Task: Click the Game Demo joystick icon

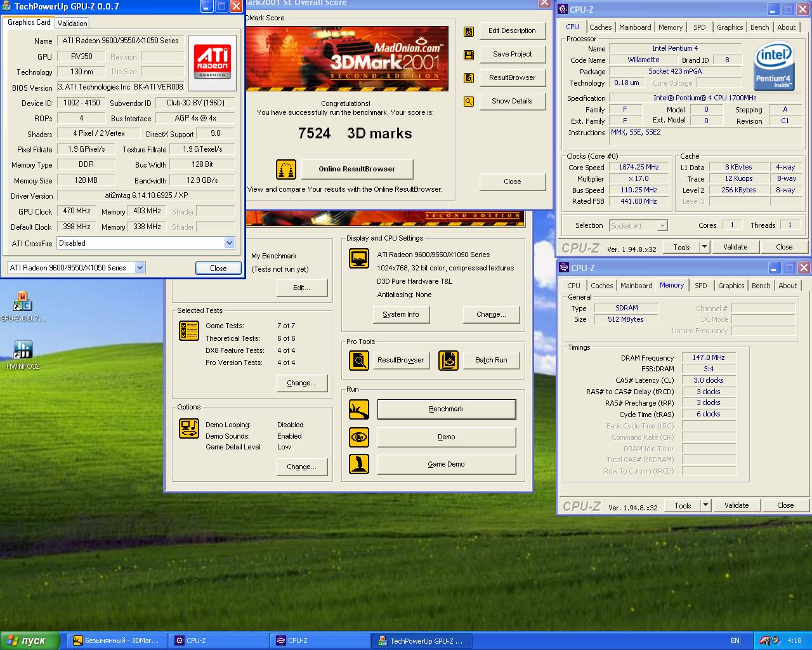Action: coord(359,464)
